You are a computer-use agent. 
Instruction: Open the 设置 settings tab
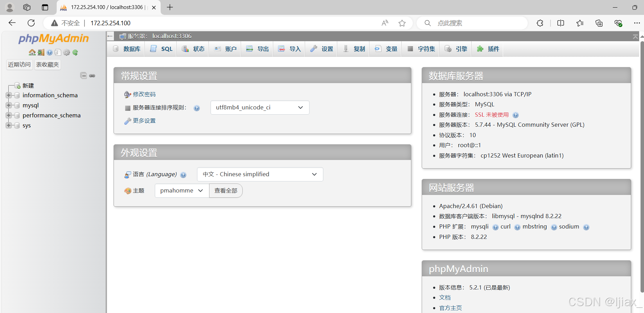321,49
